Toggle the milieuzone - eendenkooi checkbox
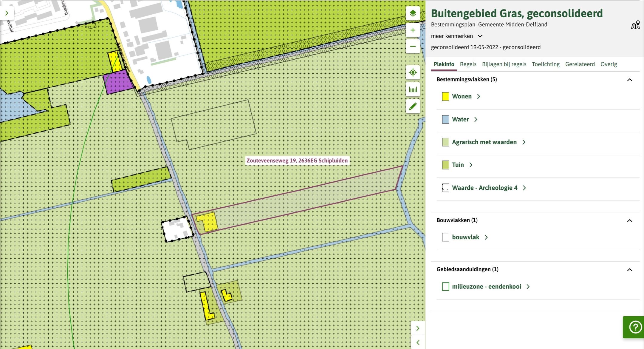This screenshot has height=349, width=644. pyautogui.click(x=445, y=287)
